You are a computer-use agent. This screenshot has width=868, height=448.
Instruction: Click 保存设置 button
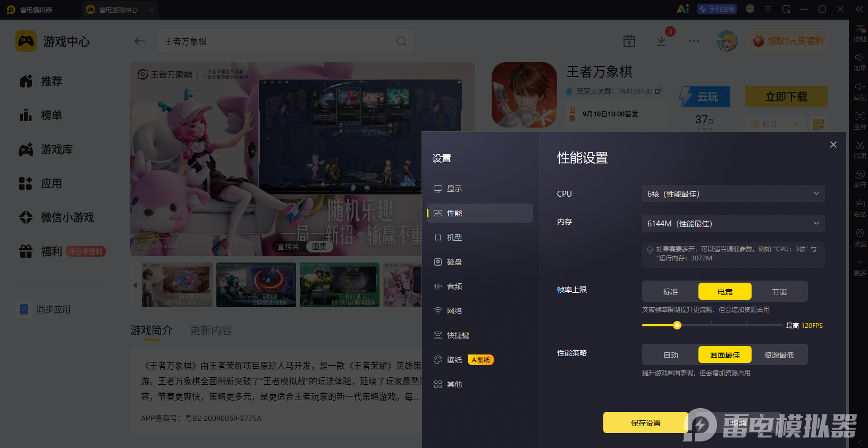pyautogui.click(x=646, y=423)
